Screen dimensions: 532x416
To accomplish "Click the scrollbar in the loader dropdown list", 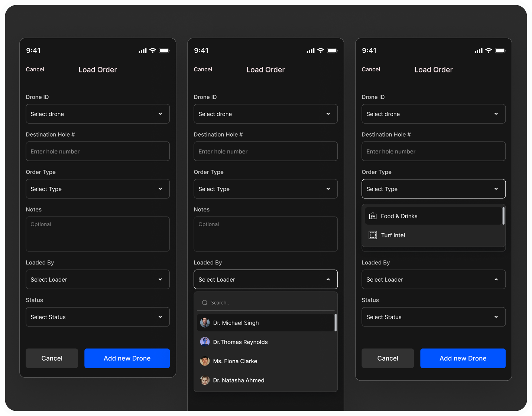I will pyautogui.click(x=335, y=322).
